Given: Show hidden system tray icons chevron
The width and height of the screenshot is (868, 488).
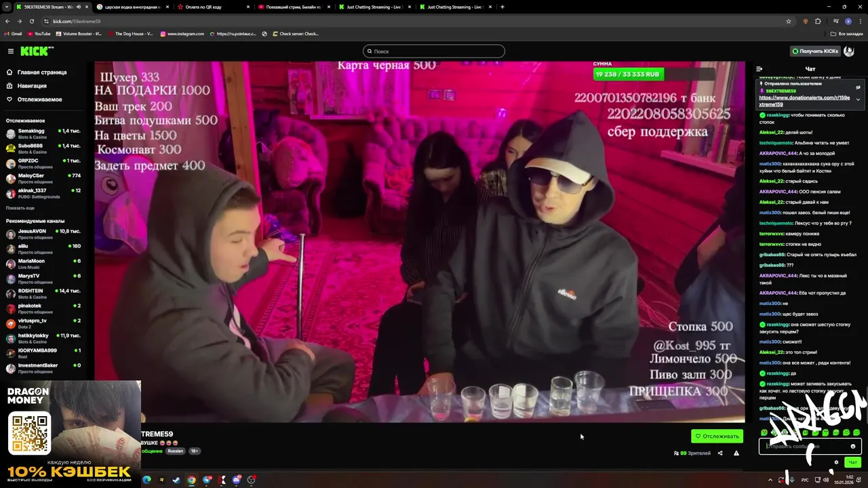Looking at the screenshot, I should click(x=770, y=480).
